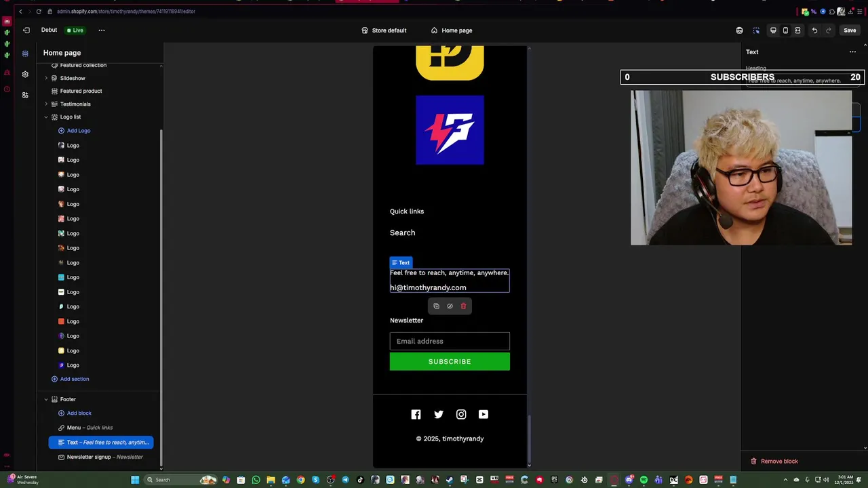Open the database icon in the top bar

[739, 30]
